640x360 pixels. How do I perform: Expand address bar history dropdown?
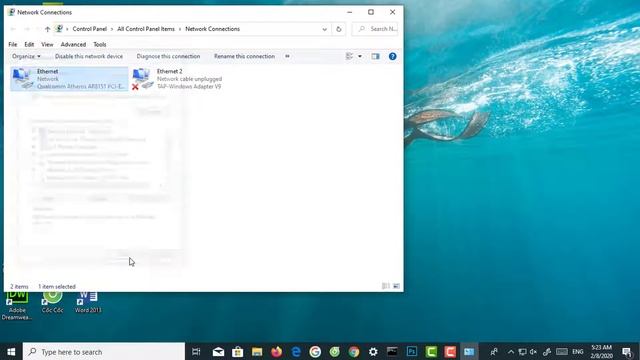[x=324, y=29]
